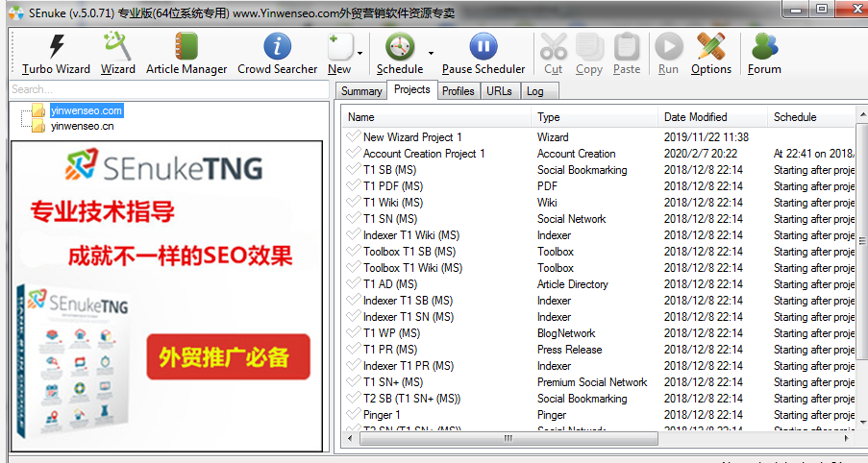Screen dimensions: 868x463
Task: Toggle checkmark for T1 AD (MS)
Action: click(x=353, y=283)
